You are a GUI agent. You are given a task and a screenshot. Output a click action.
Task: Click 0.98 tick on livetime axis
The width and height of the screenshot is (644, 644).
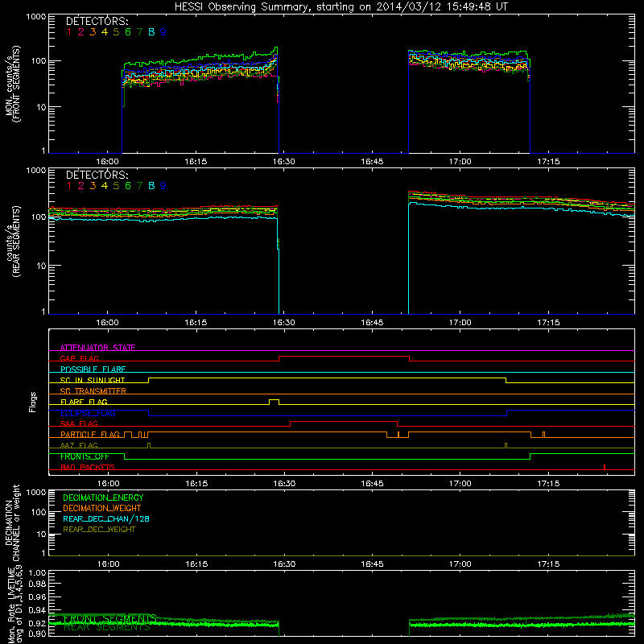[x=37, y=584]
